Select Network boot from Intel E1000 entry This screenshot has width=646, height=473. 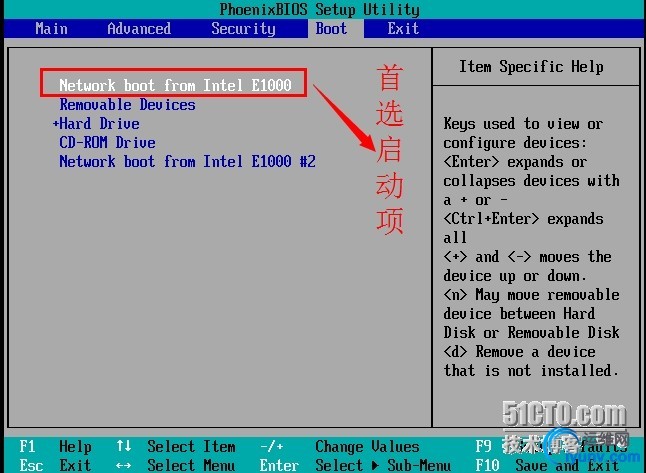click(175, 85)
